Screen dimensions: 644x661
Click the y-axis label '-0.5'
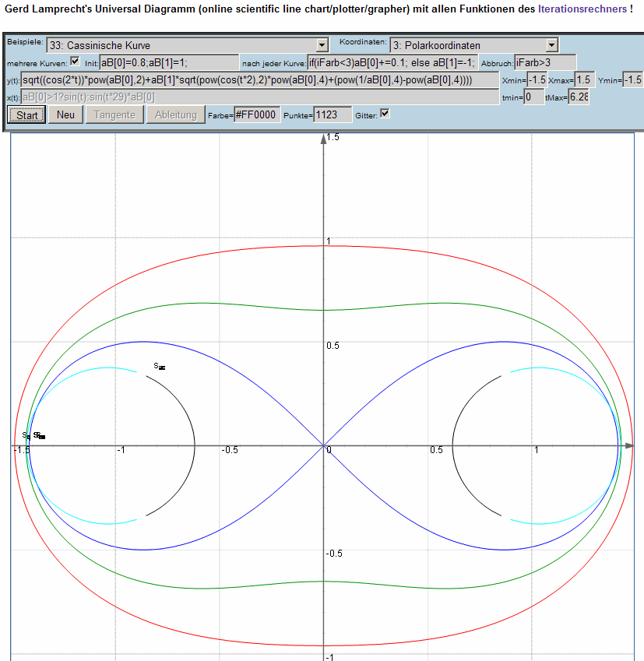pyautogui.click(x=334, y=553)
